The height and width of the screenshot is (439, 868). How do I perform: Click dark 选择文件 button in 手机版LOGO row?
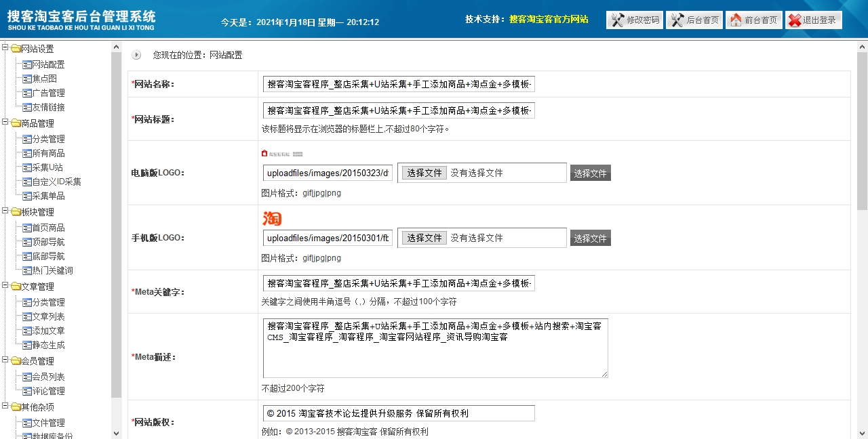click(590, 238)
